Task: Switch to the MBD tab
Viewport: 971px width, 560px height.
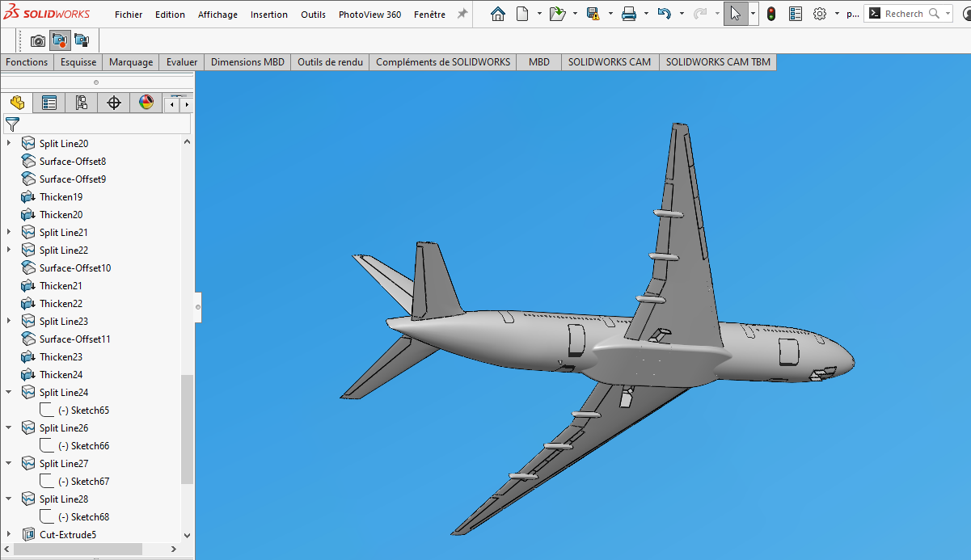Action: point(539,62)
